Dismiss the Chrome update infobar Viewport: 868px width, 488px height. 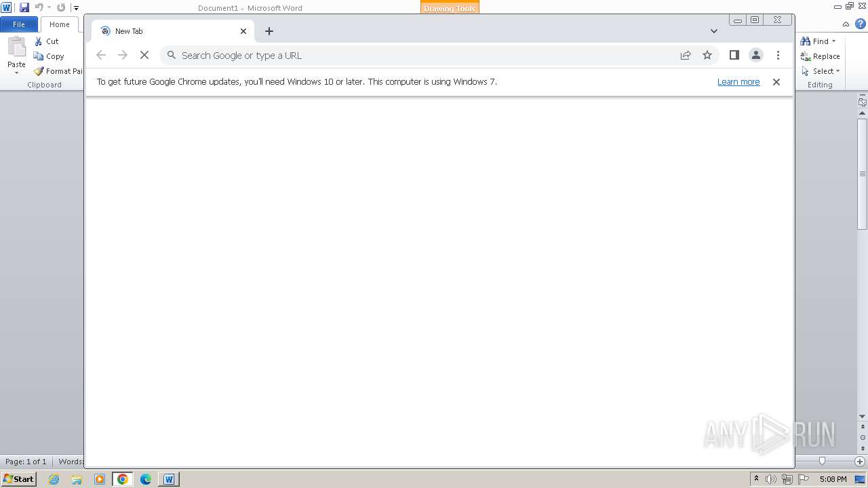click(776, 82)
